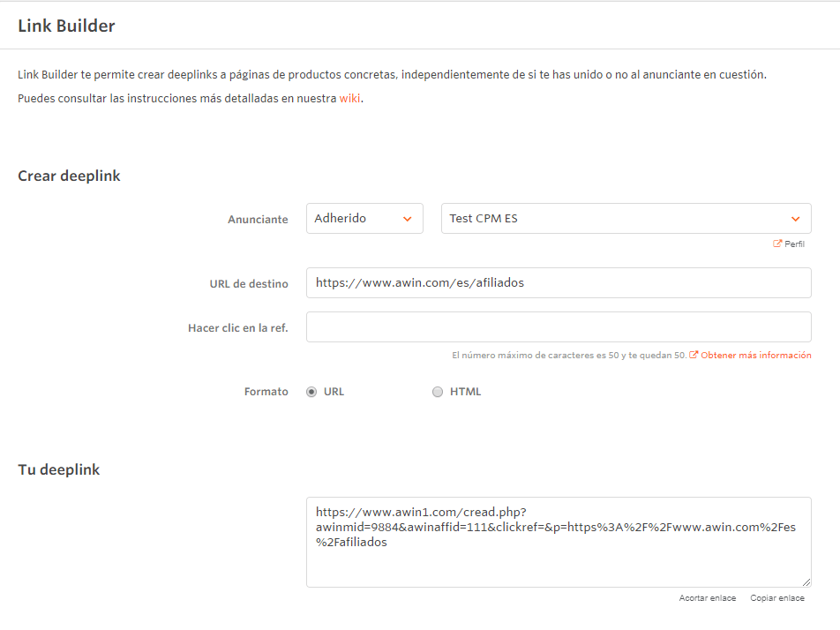Click the Perfil external link icon
The width and height of the screenshot is (840, 630).
pyautogui.click(x=777, y=244)
